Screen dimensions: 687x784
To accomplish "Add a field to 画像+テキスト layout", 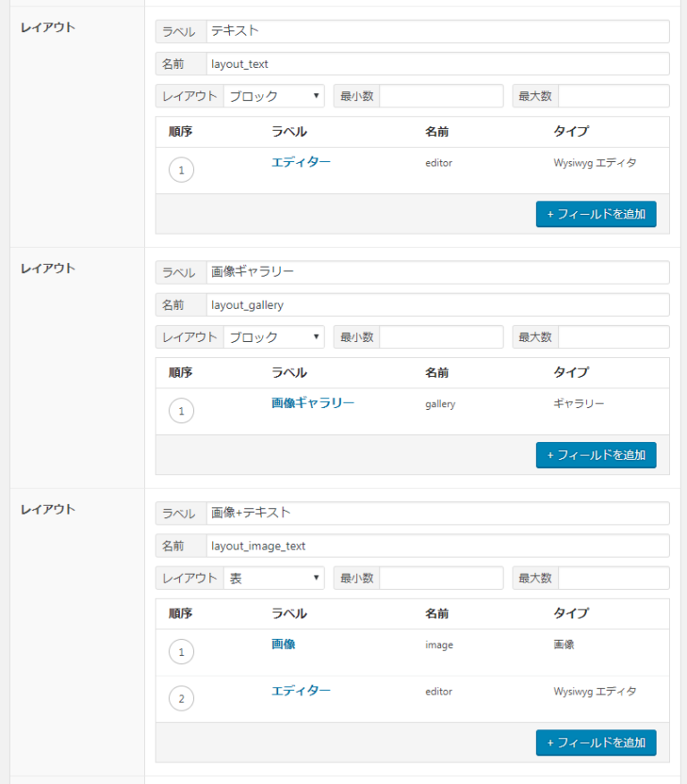I will coord(596,742).
